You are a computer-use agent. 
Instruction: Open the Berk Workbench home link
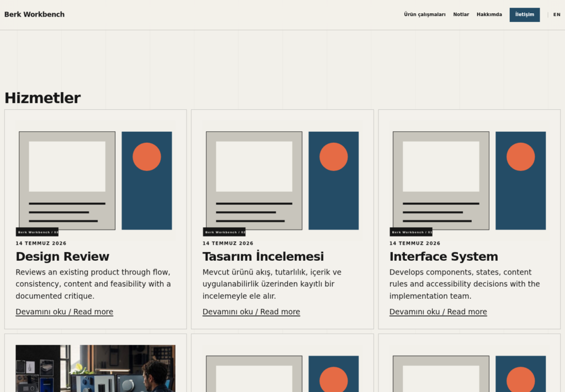(x=35, y=14)
